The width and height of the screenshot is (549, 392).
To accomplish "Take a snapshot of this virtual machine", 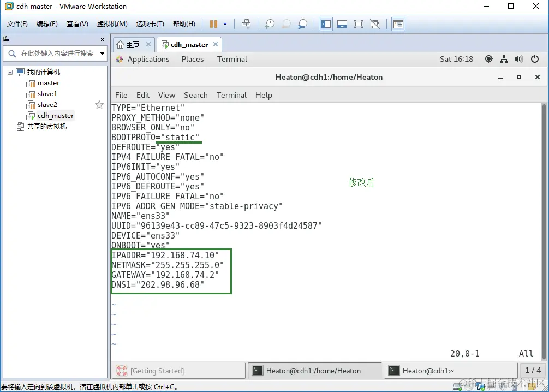I will 270,24.
